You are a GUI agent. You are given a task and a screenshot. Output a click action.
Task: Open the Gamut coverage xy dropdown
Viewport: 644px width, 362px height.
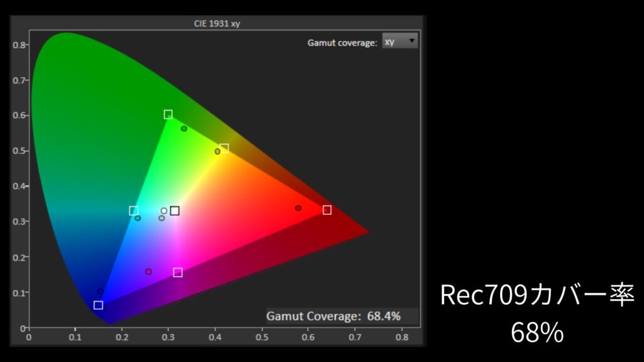pyautogui.click(x=399, y=42)
